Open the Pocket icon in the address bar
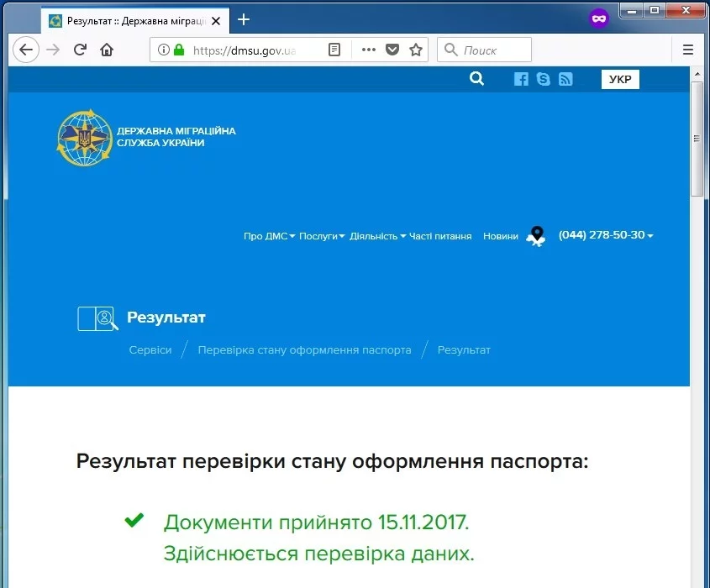Screen dimensions: 710x588 pyautogui.click(x=392, y=50)
